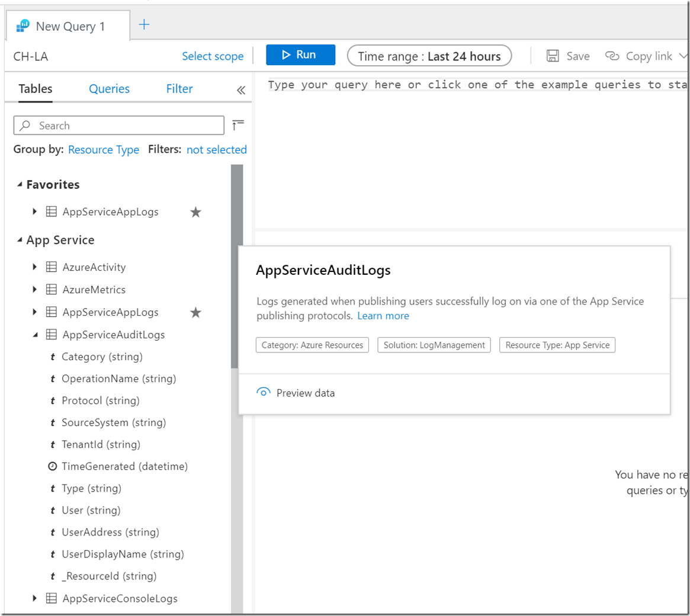
Task: Change the Group by Resource Type option
Action: (x=104, y=150)
